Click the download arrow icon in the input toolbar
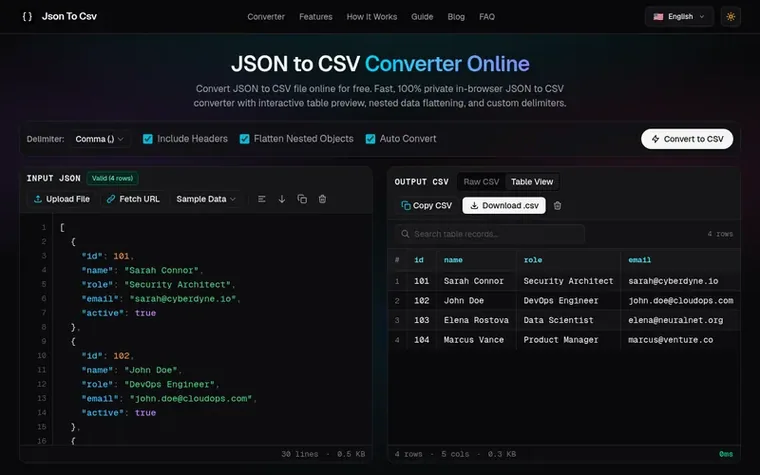The height and width of the screenshot is (475, 760). tap(282, 199)
